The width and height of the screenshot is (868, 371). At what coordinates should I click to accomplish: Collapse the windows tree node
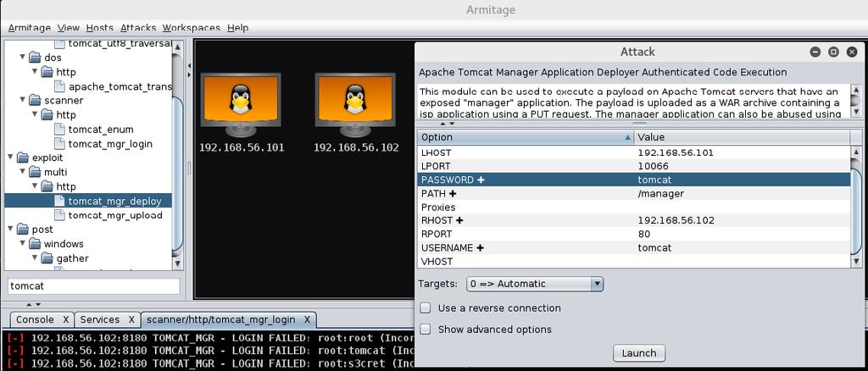[23, 243]
